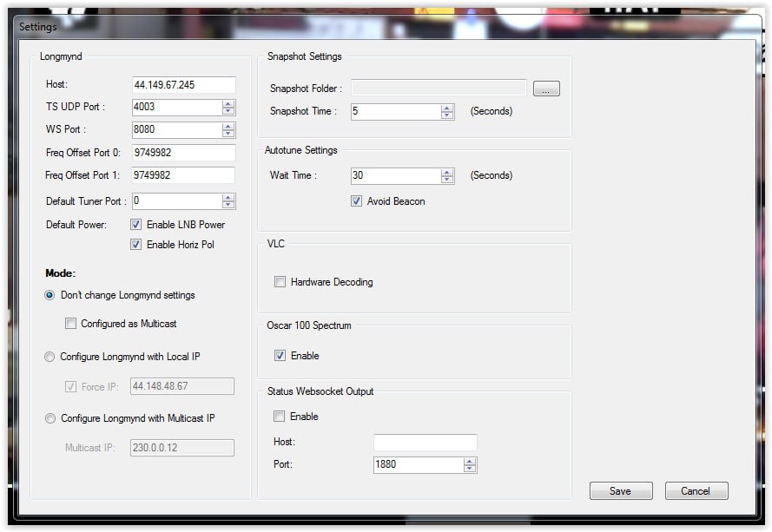Select Configure Longmynd with Local IP
772x532 pixels.
coord(49,357)
